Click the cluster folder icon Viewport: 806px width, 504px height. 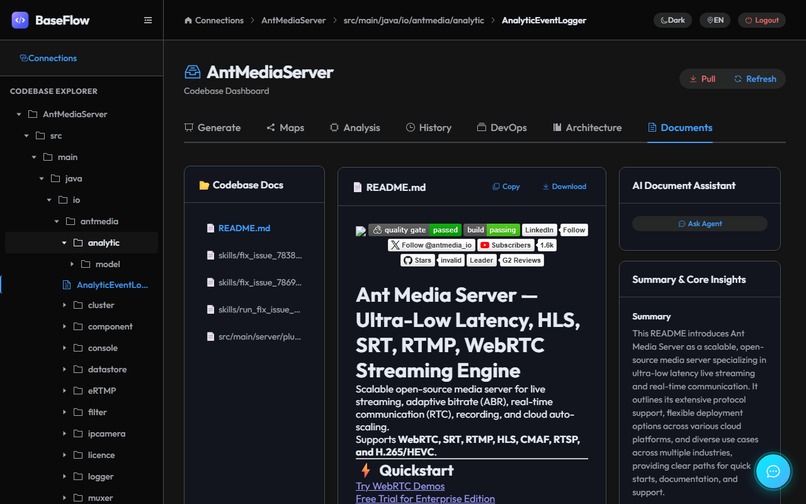[78, 305]
